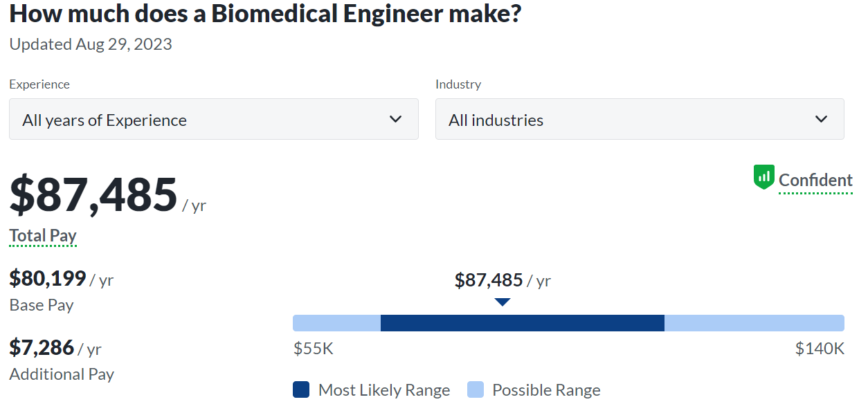This screenshot has width=868, height=404.
Task: Click the chevron arrow in Industry dropdown
Action: pyautogui.click(x=821, y=119)
